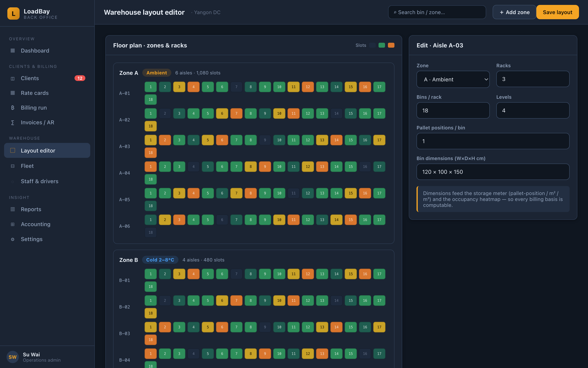Select bin 7 in aisle B-01
The width and height of the screenshot is (588, 368).
tap(236, 274)
